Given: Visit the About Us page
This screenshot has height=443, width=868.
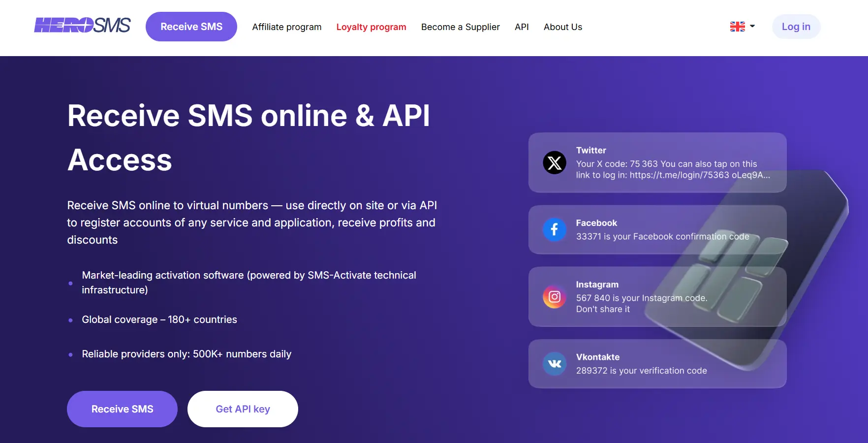Looking at the screenshot, I should coord(563,27).
